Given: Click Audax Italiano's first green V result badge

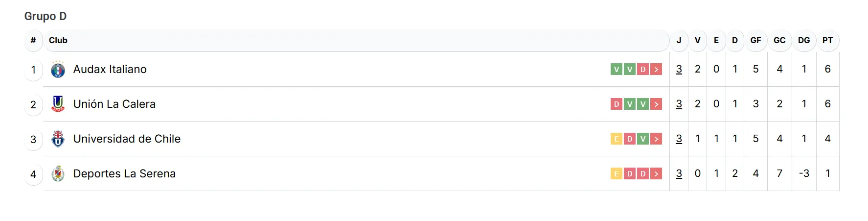Looking at the screenshot, I should tap(617, 70).
